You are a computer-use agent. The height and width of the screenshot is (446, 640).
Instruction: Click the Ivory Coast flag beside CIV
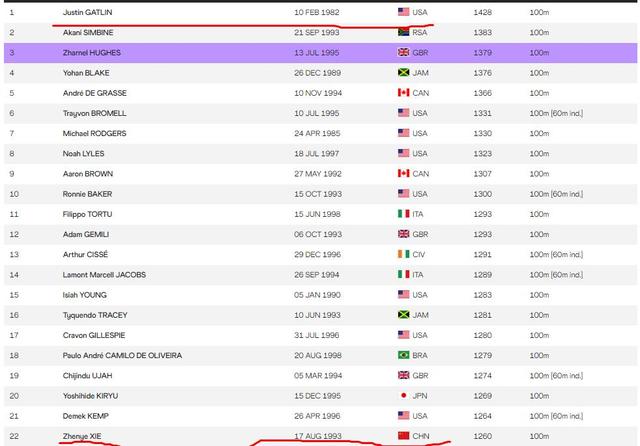[404, 254]
